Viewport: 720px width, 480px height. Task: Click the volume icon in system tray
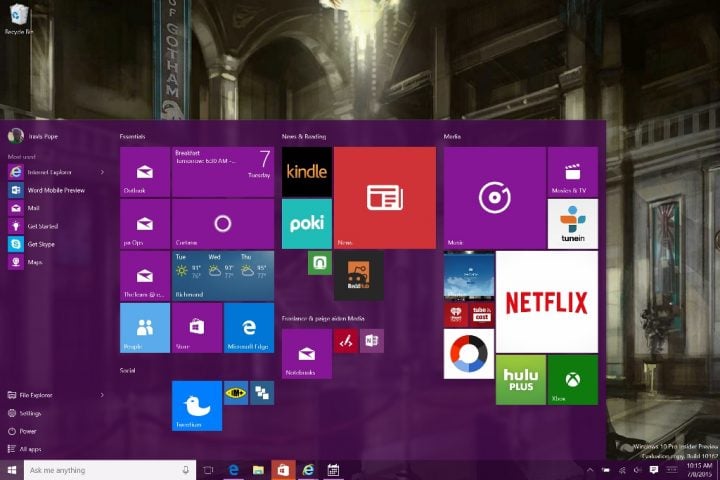(x=637, y=470)
